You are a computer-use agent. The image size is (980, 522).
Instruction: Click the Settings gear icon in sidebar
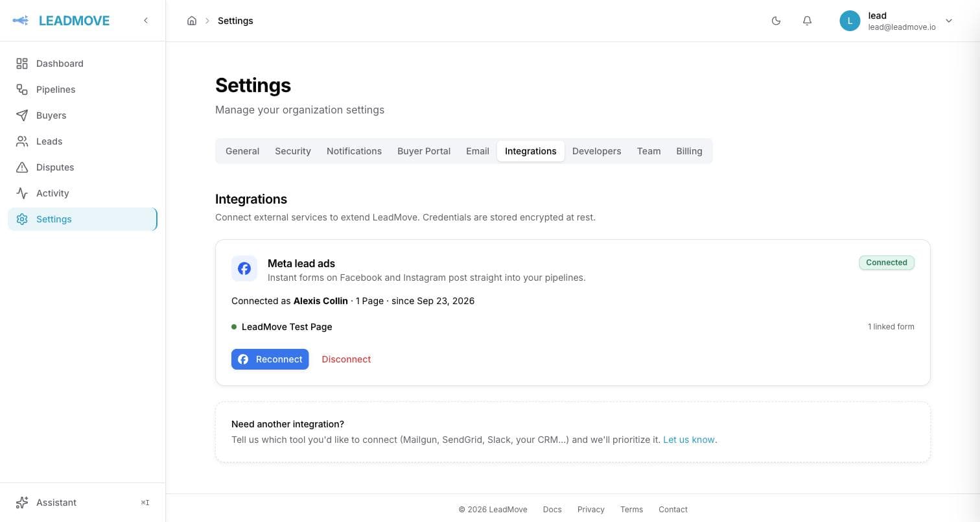22,219
